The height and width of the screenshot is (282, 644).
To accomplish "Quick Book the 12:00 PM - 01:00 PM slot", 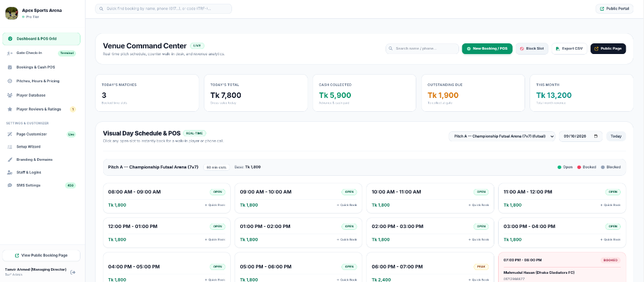I will point(215,239).
